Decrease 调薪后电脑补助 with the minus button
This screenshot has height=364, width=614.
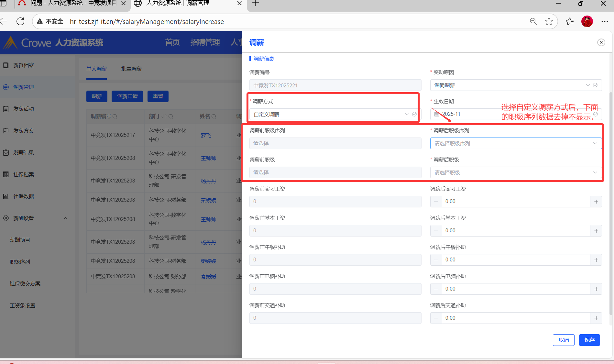(x=436, y=289)
